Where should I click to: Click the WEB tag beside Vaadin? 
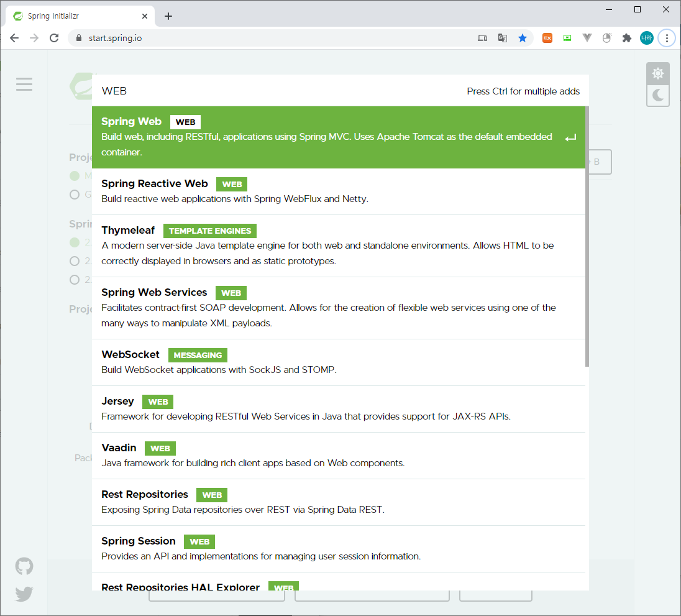pyautogui.click(x=160, y=448)
